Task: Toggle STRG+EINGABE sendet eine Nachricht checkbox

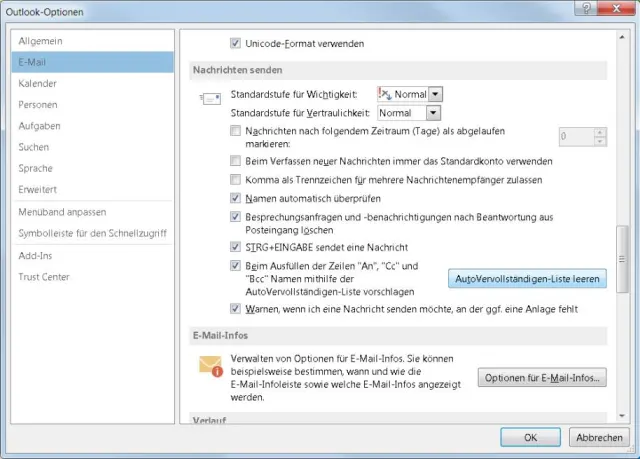Action: (x=235, y=246)
